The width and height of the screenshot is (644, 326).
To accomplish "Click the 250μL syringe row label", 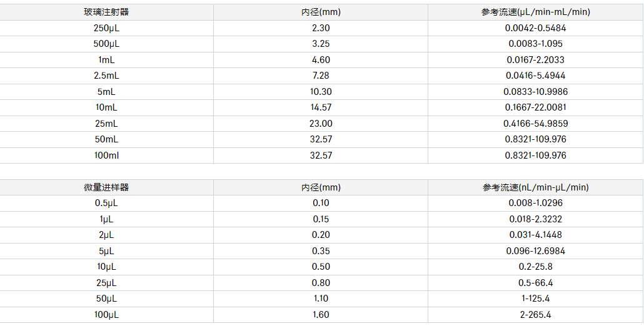I will click(106, 28).
